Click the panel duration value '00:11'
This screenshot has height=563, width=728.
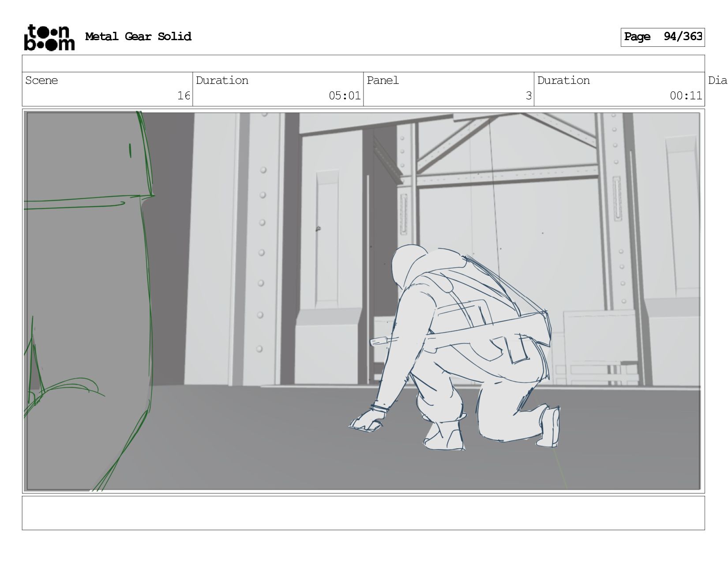(x=686, y=96)
